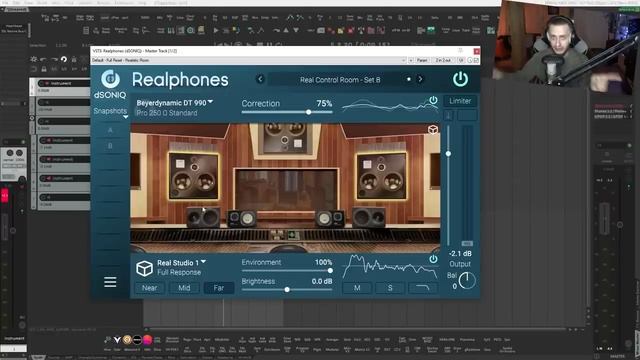Go to next preset arrow
The width and height of the screenshot is (640, 360).
click(420, 79)
